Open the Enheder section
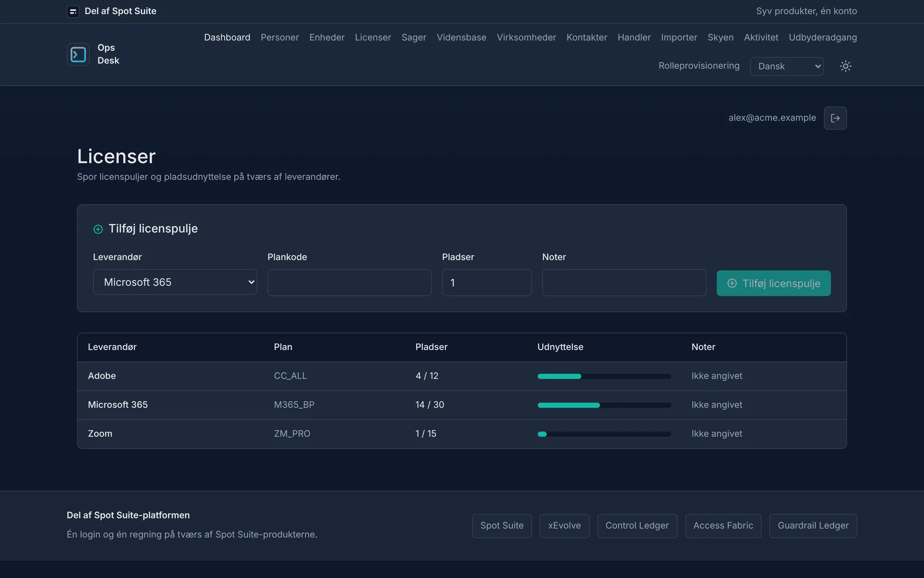Viewport: 924px width, 578px height. (327, 37)
